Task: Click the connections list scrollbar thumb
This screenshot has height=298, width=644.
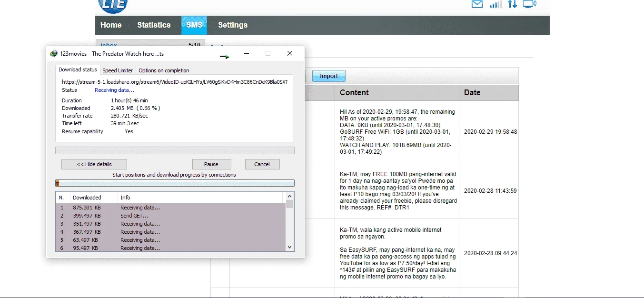Action: pos(289,205)
